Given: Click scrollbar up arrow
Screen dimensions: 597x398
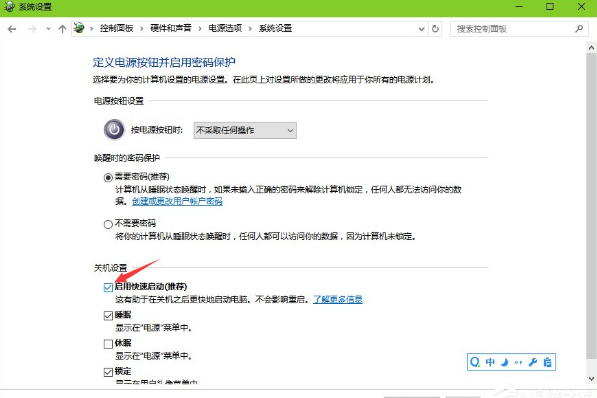Looking at the screenshot, I should coord(591,48).
